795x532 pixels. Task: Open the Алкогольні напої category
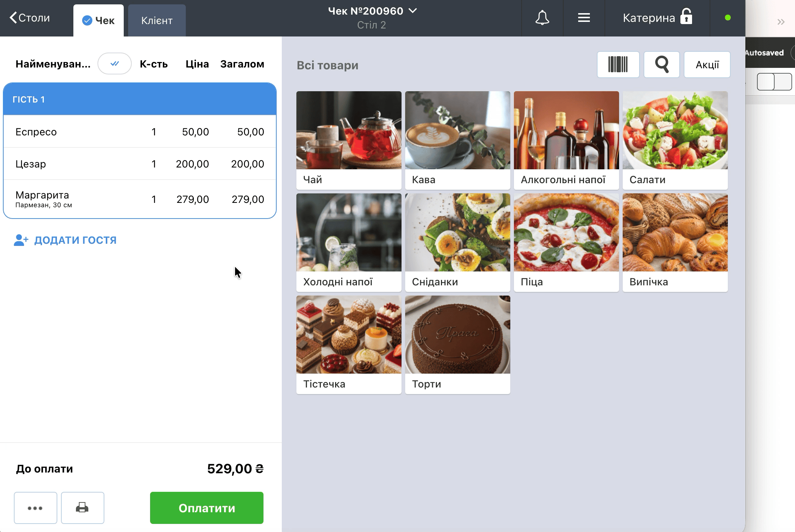click(567, 140)
